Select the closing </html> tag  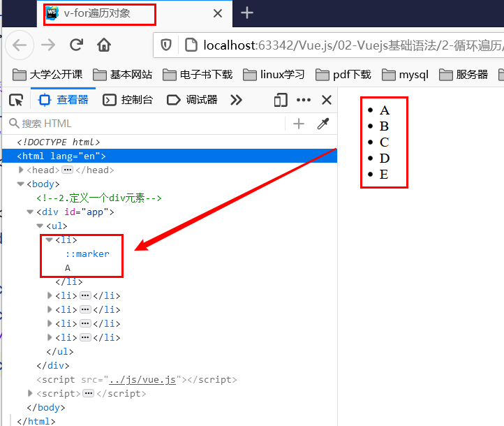click(36, 421)
